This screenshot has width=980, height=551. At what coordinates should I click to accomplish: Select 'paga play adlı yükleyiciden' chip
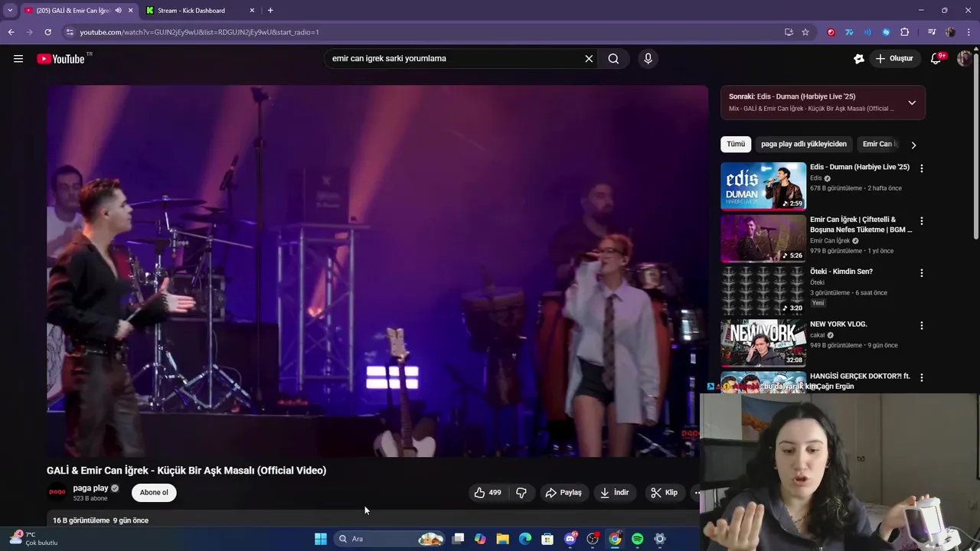point(804,144)
